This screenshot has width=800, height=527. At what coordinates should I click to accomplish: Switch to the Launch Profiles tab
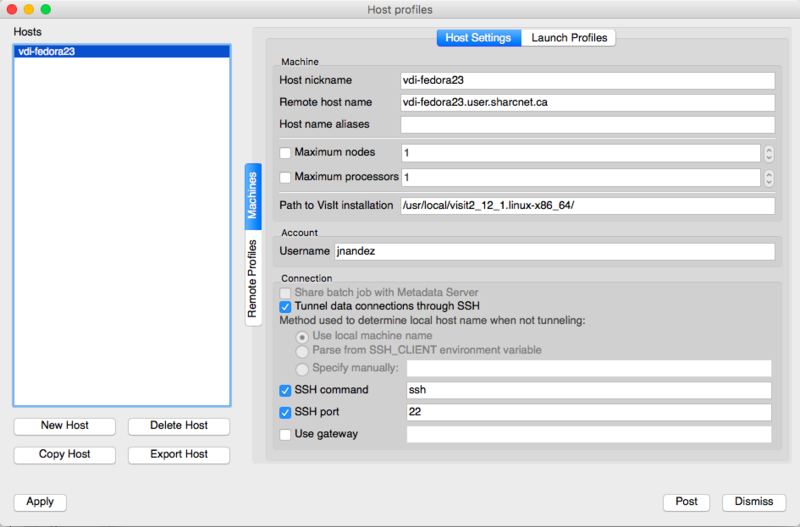pyautogui.click(x=568, y=38)
